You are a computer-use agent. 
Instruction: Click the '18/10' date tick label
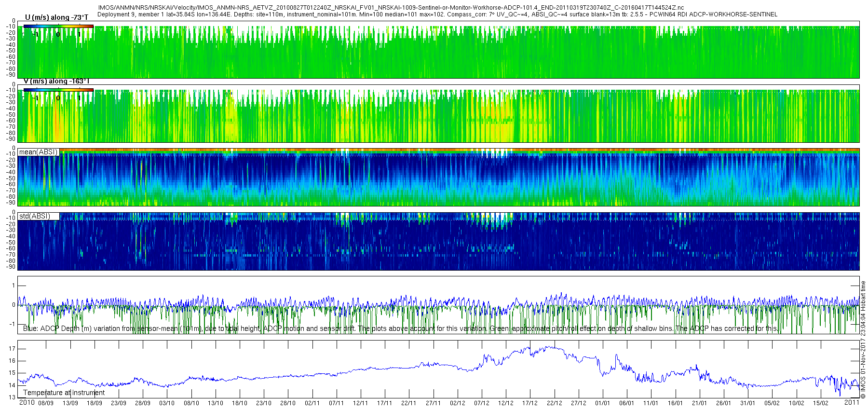pyautogui.click(x=240, y=403)
